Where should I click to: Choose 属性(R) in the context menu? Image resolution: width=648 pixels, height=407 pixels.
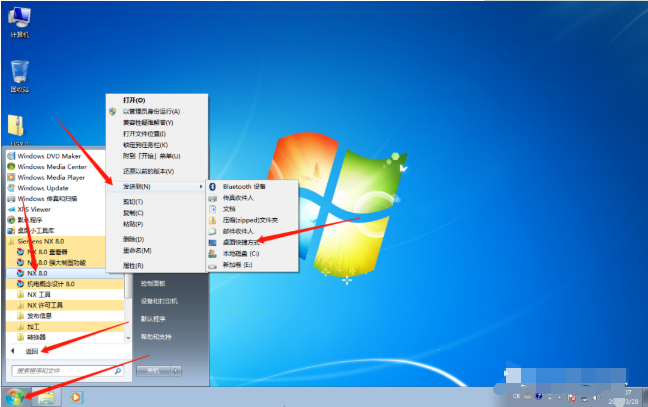click(x=157, y=266)
